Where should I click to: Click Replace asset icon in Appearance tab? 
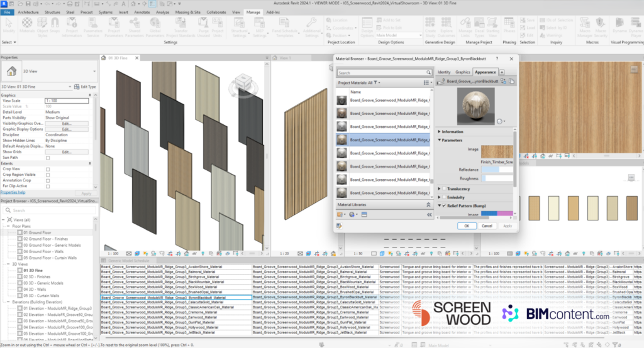pyautogui.click(x=503, y=81)
